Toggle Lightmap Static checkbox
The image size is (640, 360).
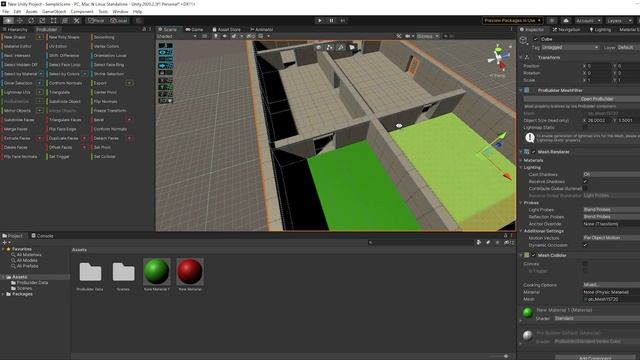585,127
